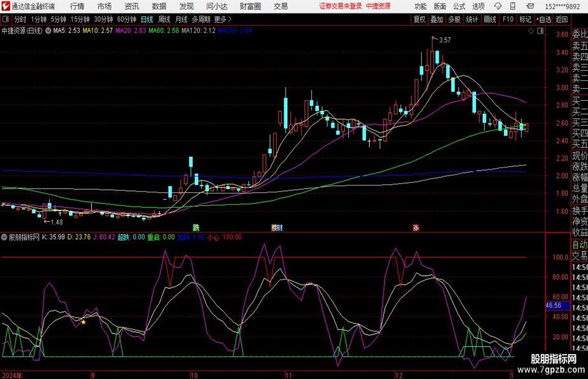Open the F10 company info button
Viewport: 588px width, 379px height.
click(x=508, y=19)
